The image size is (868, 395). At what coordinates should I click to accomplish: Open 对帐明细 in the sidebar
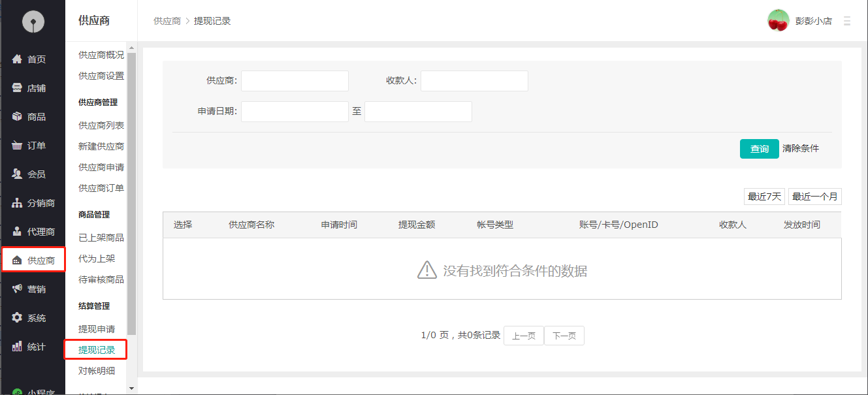coord(97,371)
